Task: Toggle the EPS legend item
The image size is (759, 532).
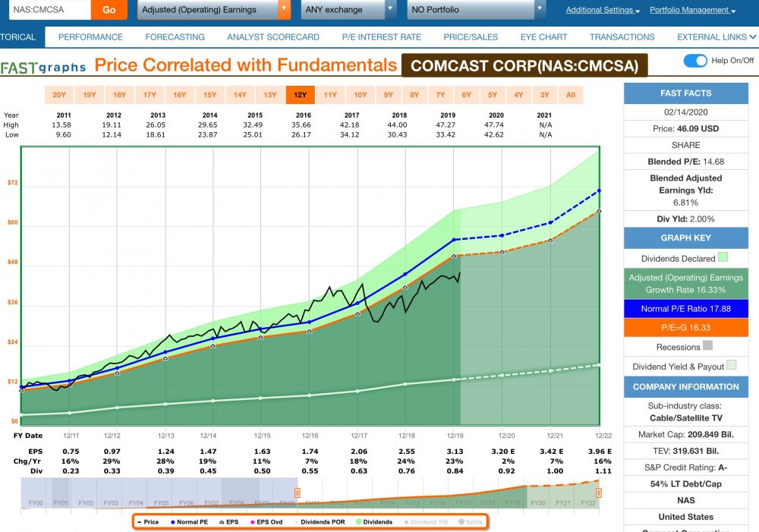Action: (x=229, y=522)
